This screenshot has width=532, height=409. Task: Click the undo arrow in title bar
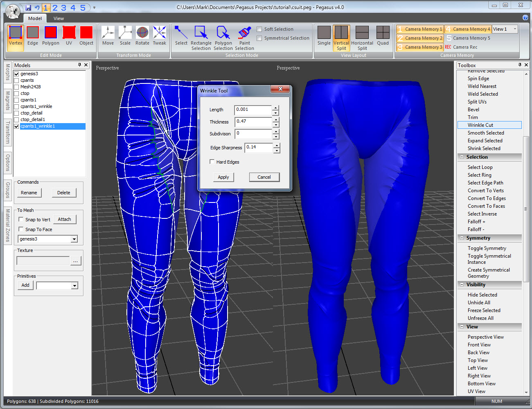click(x=37, y=8)
